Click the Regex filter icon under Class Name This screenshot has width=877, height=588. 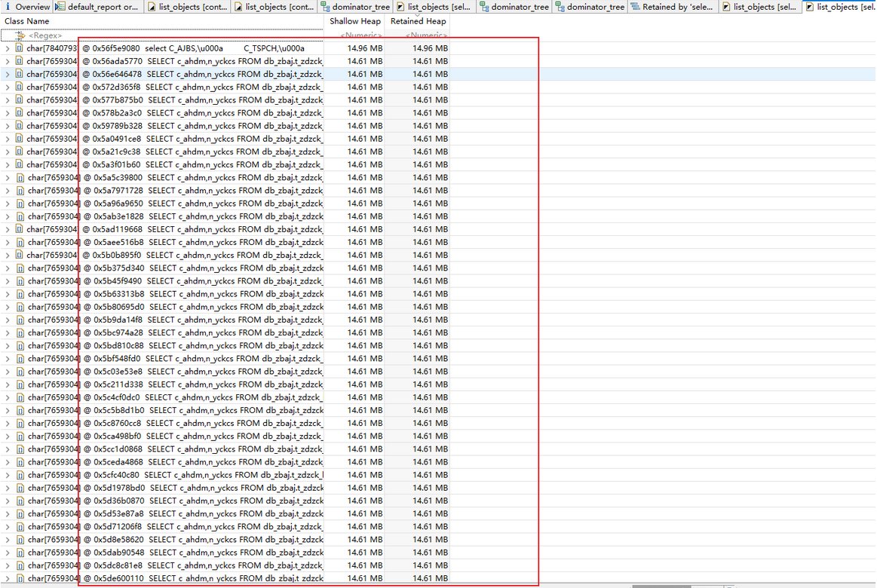(x=20, y=35)
